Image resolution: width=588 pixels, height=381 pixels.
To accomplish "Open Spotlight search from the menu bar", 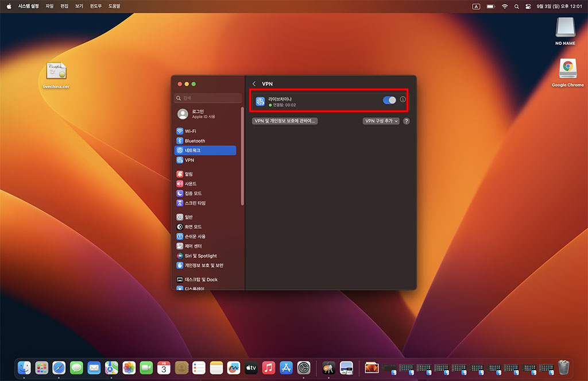I will click(517, 6).
